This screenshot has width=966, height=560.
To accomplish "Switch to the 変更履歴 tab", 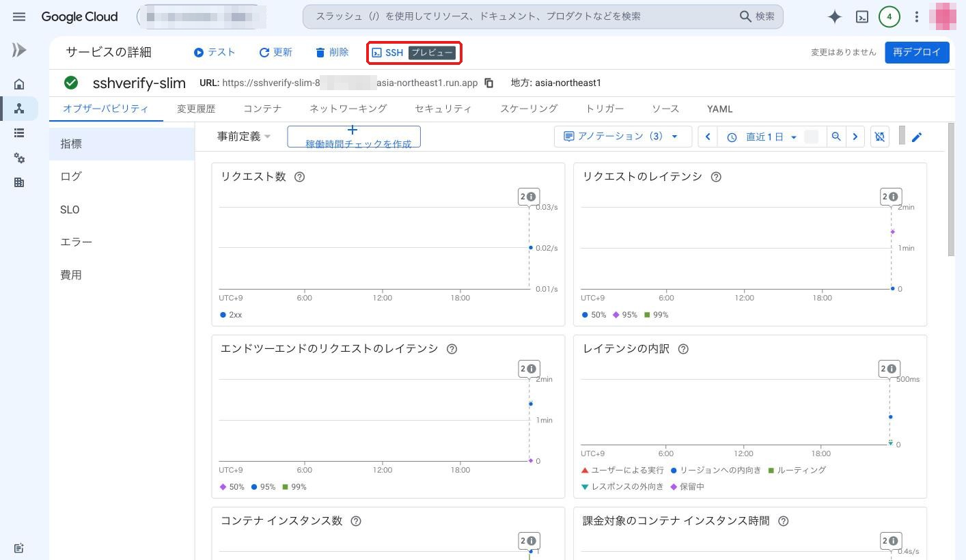I will coord(196,109).
